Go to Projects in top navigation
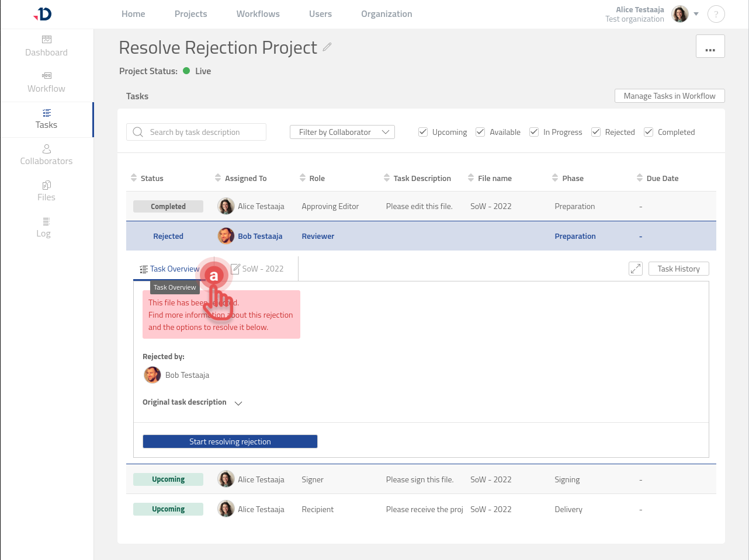The width and height of the screenshot is (749, 560). [x=190, y=14]
